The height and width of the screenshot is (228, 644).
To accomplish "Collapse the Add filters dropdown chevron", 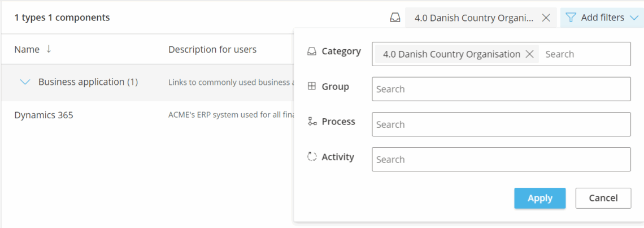I will click(x=633, y=18).
